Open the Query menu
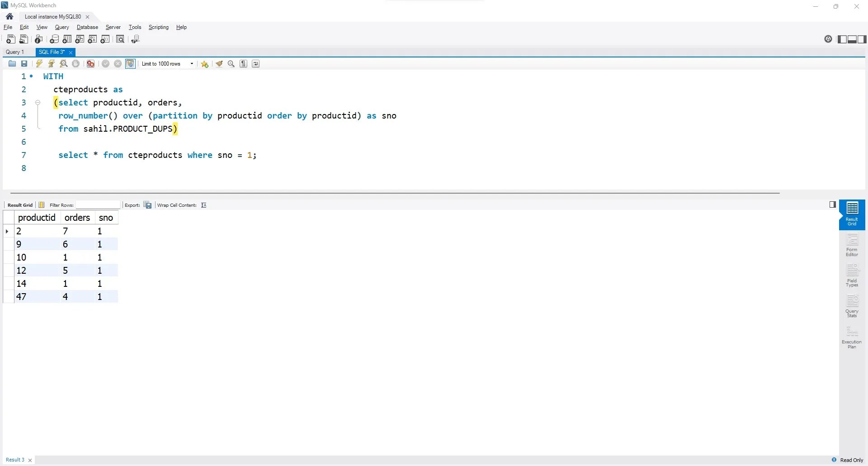 tap(61, 27)
